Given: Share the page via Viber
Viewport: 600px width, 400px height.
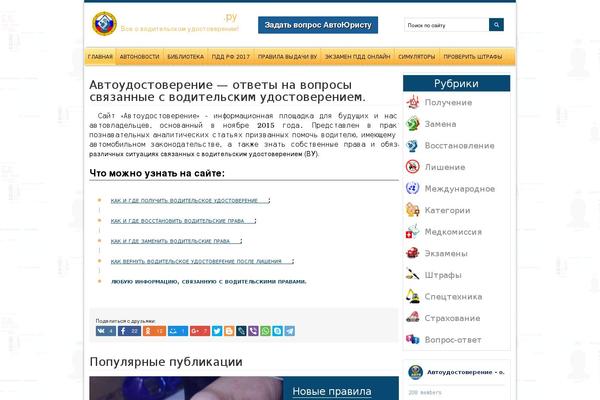Looking at the screenshot, I should pyautogui.click(x=253, y=331).
